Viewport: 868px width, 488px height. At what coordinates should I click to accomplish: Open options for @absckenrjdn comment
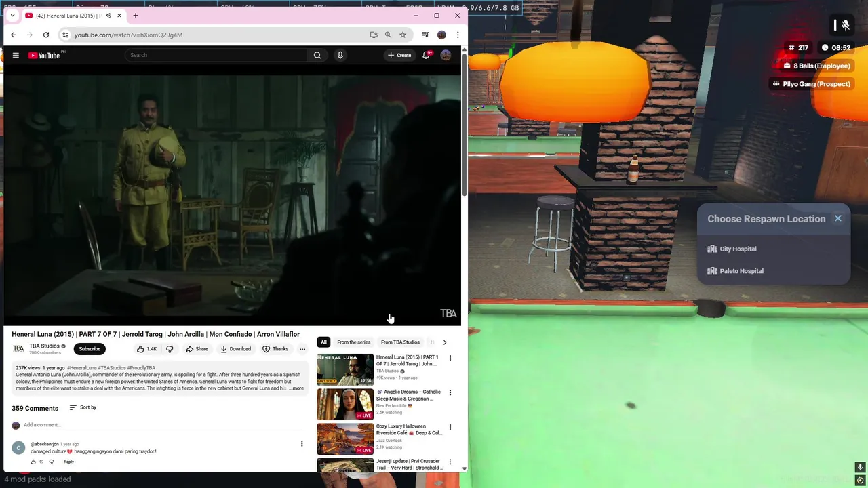coord(302,444)
